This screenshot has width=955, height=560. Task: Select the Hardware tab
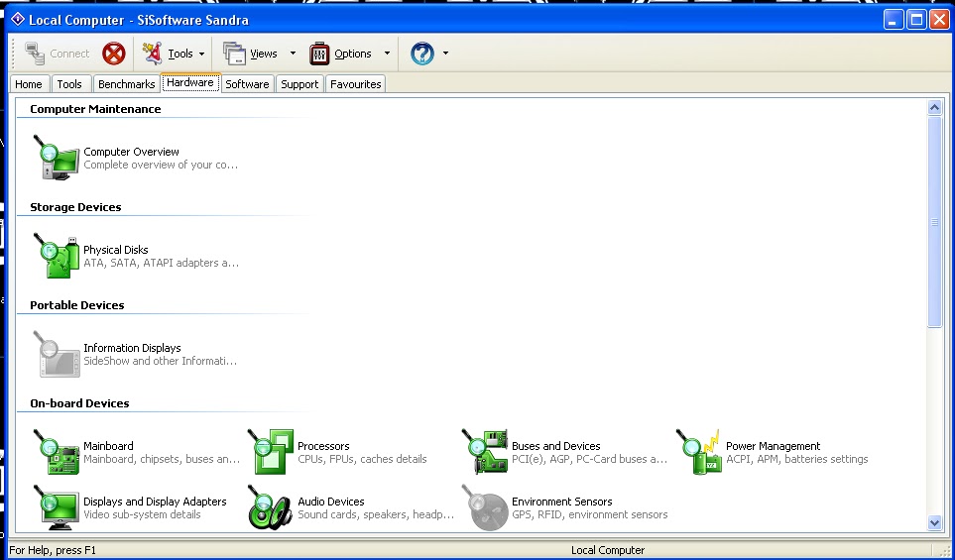[190, 83]
